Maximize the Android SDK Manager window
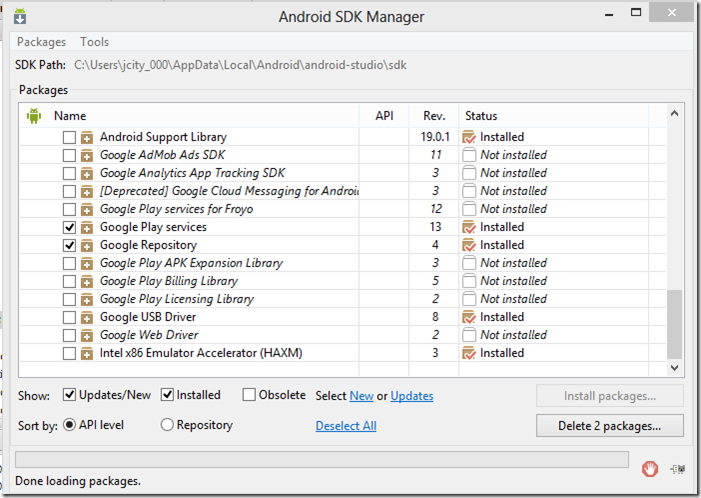The image size is (701, 498). tap(636, 13)
